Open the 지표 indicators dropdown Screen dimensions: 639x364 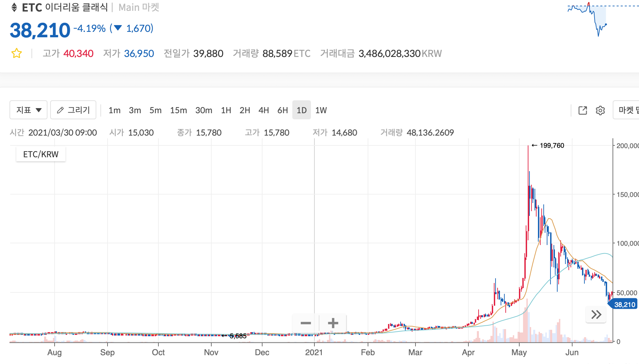click(28, 110)
